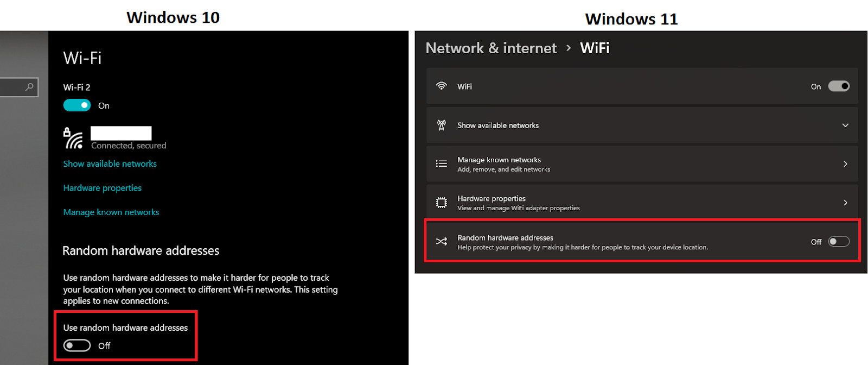Turn off the Wi-Fi 2 toggle

coord(77,105)
